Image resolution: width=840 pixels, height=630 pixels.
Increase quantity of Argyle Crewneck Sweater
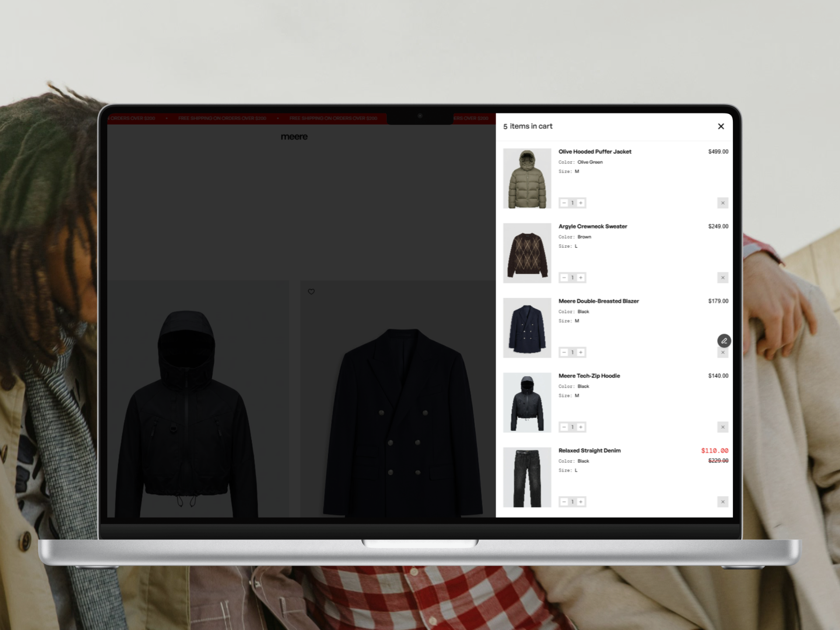pyautogui.click(x=581, y=278)
